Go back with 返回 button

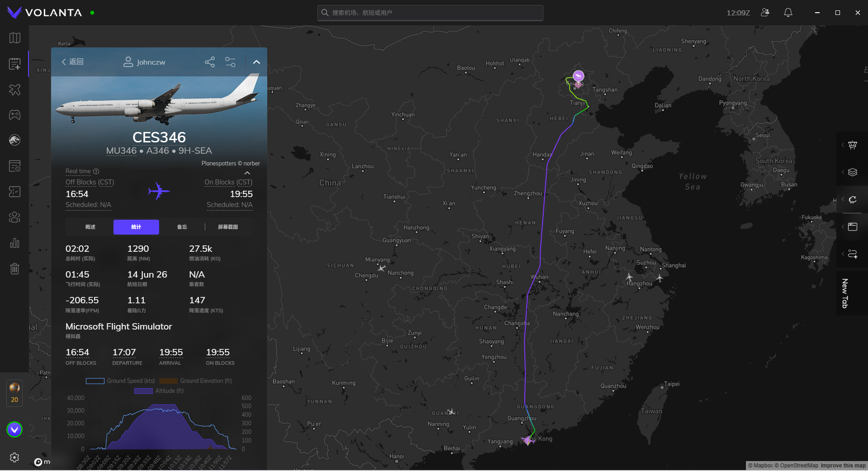point(73,62)
